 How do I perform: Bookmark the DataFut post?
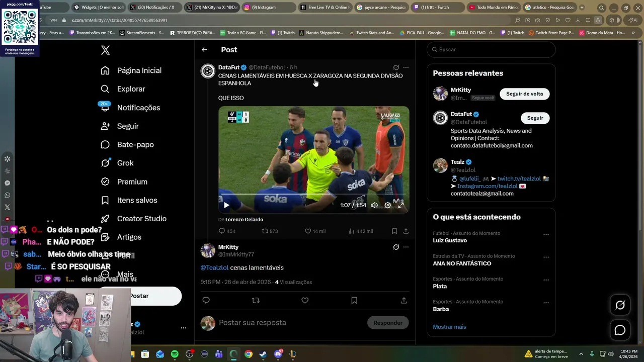(x=394, y=231)
